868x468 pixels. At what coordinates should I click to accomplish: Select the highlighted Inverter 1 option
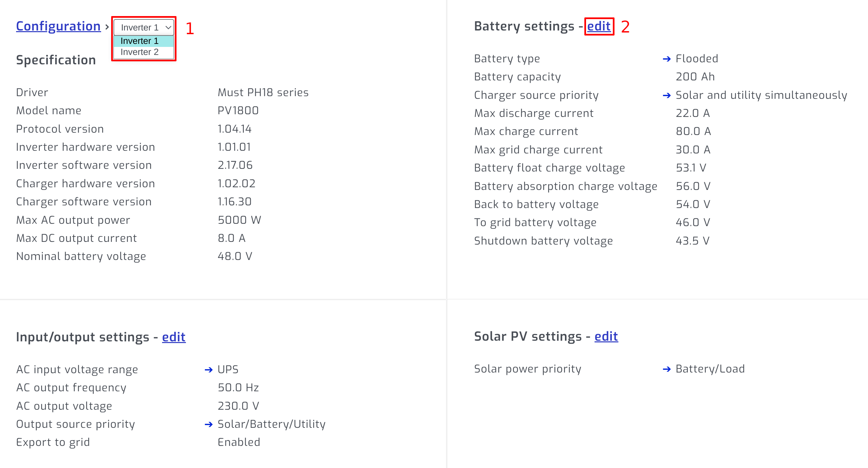pyautogui.click(x=140, y=41)
